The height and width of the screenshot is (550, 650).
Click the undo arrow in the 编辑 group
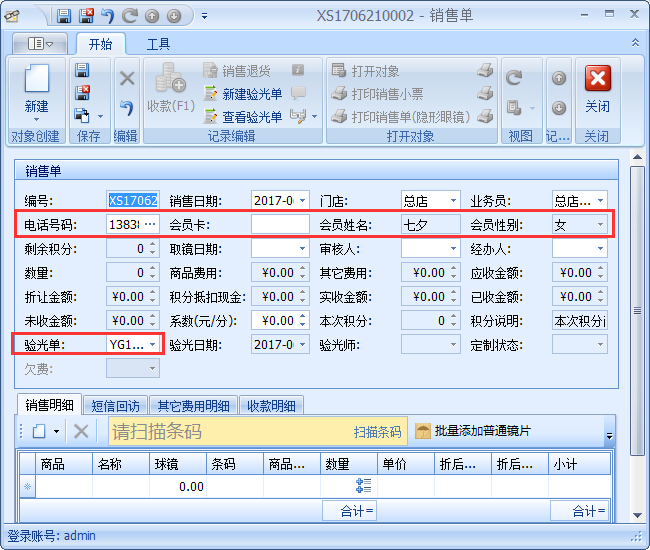coord(127,109)
